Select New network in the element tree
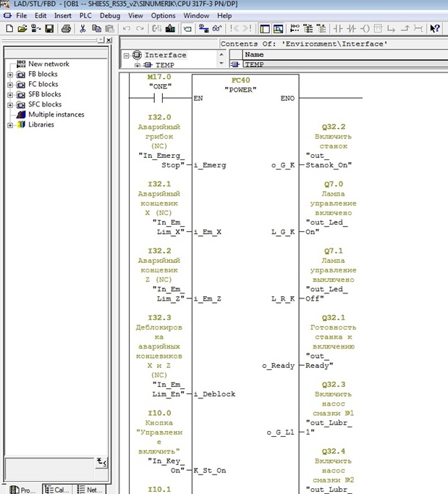This screenshot has width=448, height=494. click(48, 64)
